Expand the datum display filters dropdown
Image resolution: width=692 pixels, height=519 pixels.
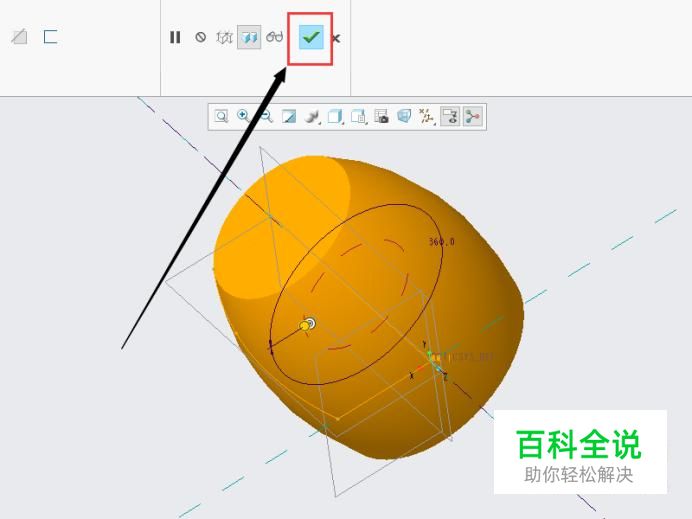[426, 117]
